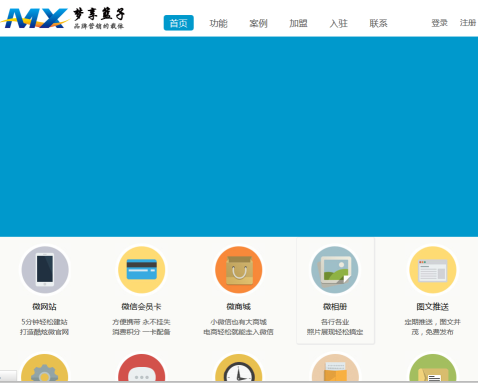The width and height of the screenshot is (478, 383).
Task: Click the '电商轻松就能走入微信' description line
Action: coord(239,332)
